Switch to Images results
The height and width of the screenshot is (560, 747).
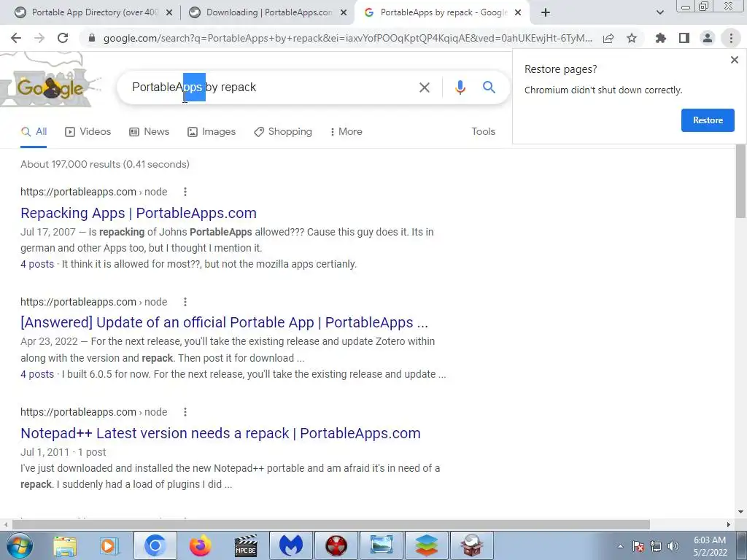click(x=212, y=131)
